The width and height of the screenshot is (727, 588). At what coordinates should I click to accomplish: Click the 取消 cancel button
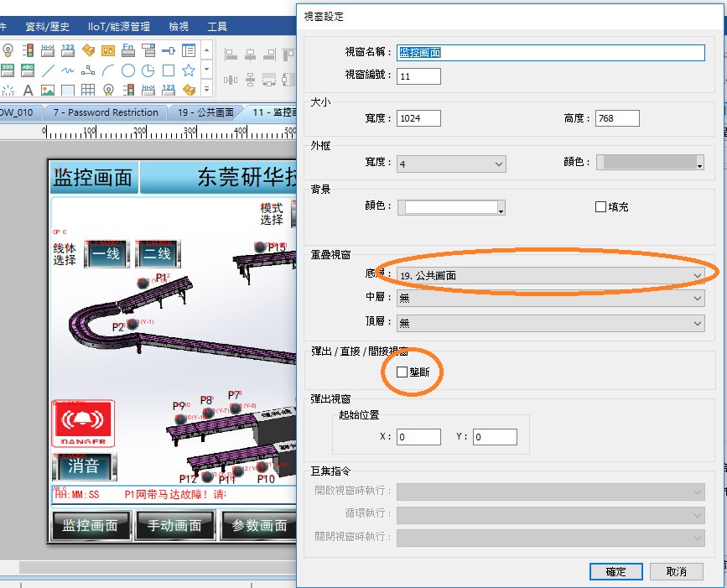click(677, 571)
